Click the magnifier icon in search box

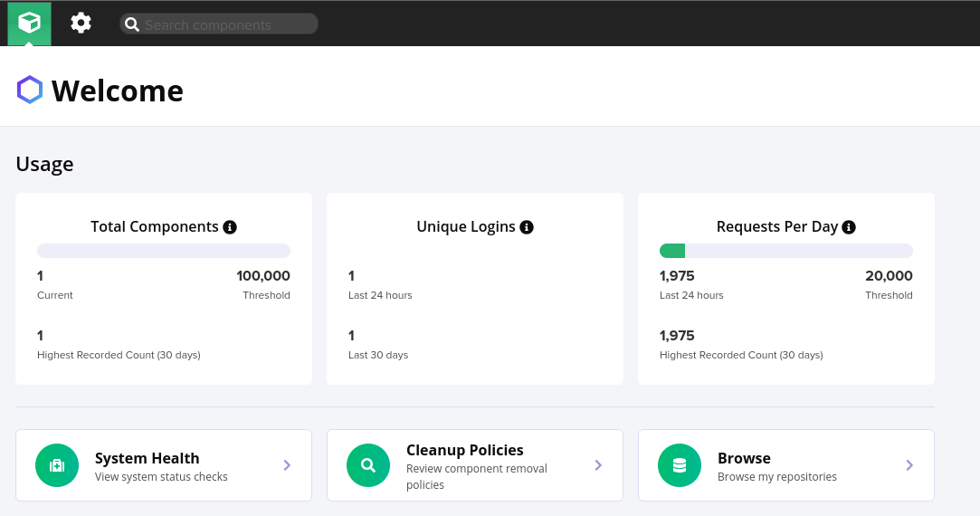click(x=132, y=24)
